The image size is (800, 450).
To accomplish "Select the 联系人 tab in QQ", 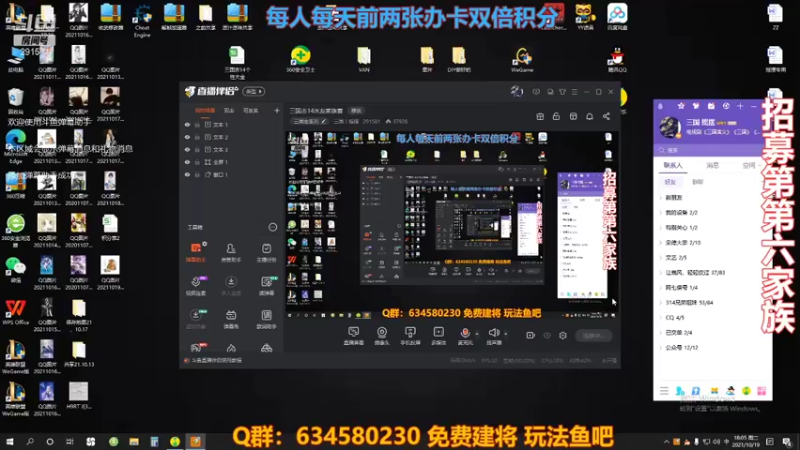I will (672, 165).
